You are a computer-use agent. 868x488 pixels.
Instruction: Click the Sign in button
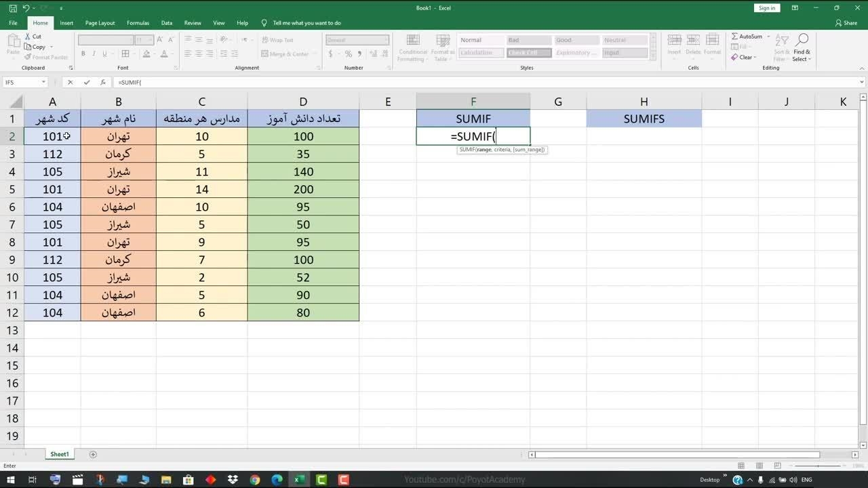tap(767, 8)
